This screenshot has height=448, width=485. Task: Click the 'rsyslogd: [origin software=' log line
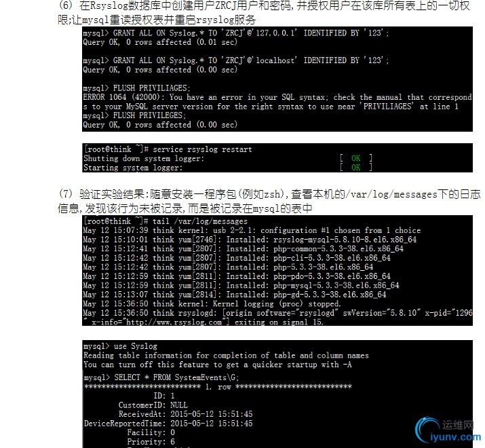(277, 313)
